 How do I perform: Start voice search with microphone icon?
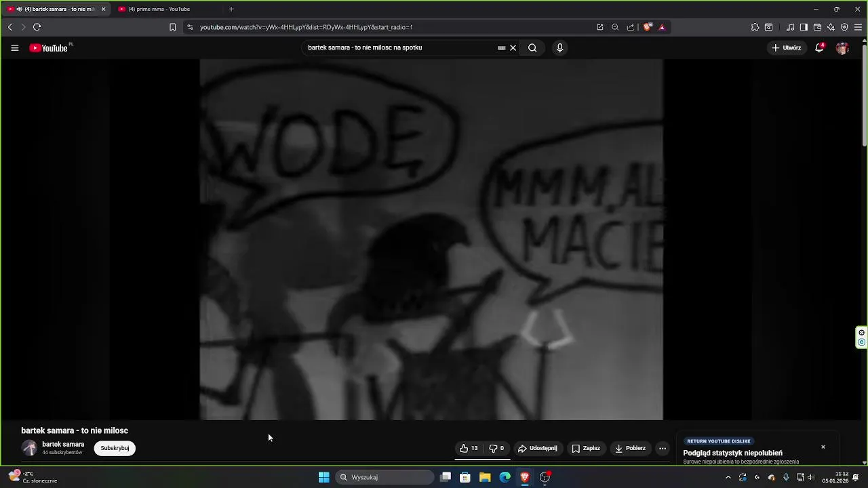[559, 48]
